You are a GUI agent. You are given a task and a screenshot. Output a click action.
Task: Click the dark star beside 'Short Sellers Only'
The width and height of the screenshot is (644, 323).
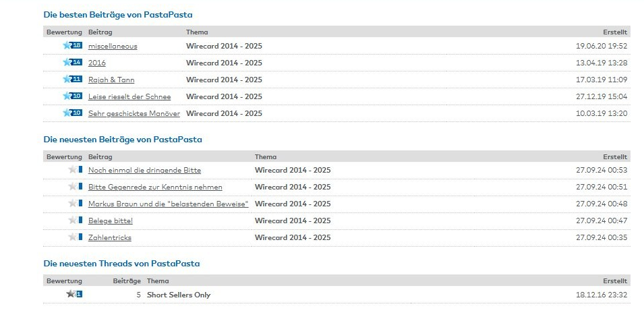pos(71,294)
